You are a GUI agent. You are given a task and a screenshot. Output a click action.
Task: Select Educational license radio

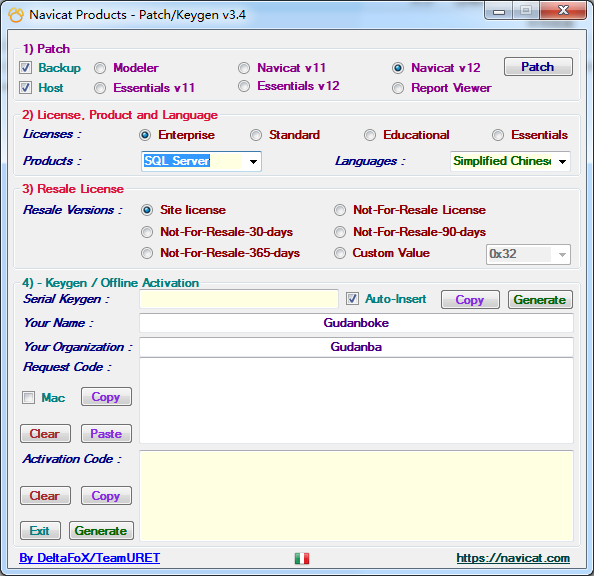pyautogui.click(x=370, y=135)
